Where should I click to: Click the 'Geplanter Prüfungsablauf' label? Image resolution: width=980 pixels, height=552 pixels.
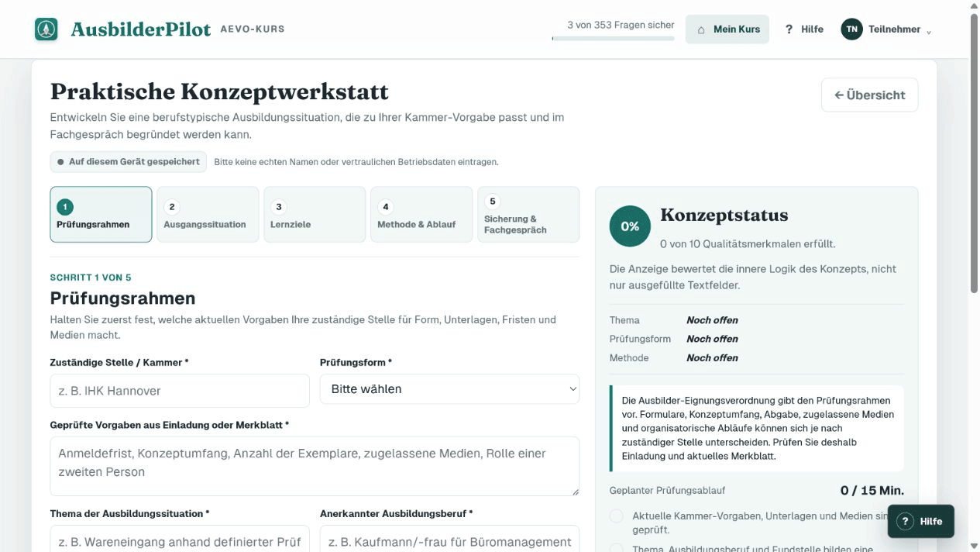668,491
